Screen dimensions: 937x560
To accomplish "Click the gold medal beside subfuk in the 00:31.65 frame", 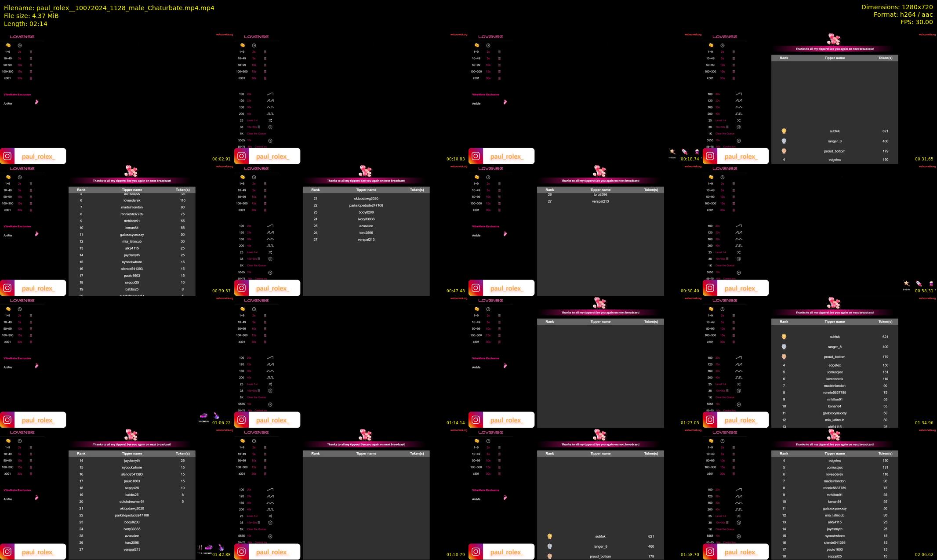I will click(784, 131).
